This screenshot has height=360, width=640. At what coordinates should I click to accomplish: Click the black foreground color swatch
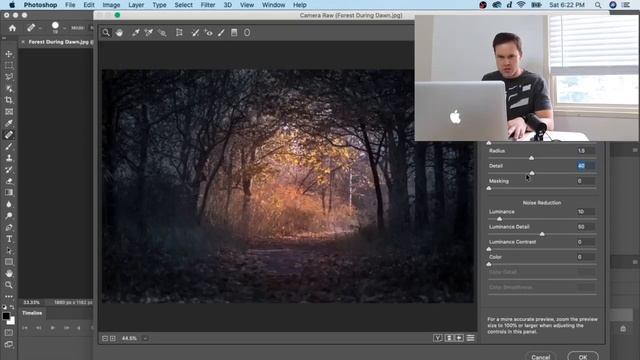pyautogui.click(x=6, y=316)
